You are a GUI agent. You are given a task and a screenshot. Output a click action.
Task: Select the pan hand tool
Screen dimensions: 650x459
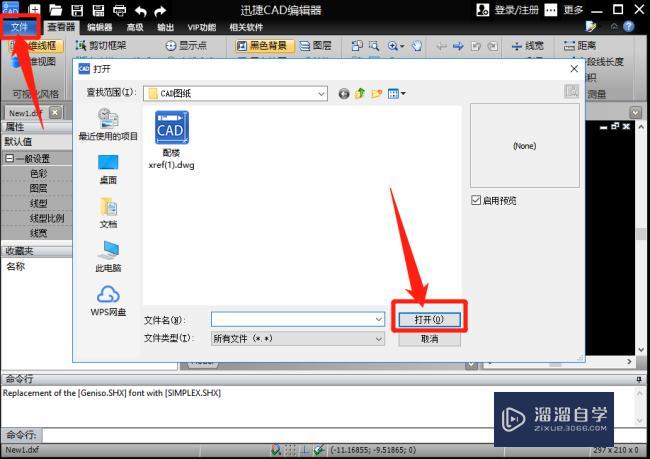click(x=417, y=46)
